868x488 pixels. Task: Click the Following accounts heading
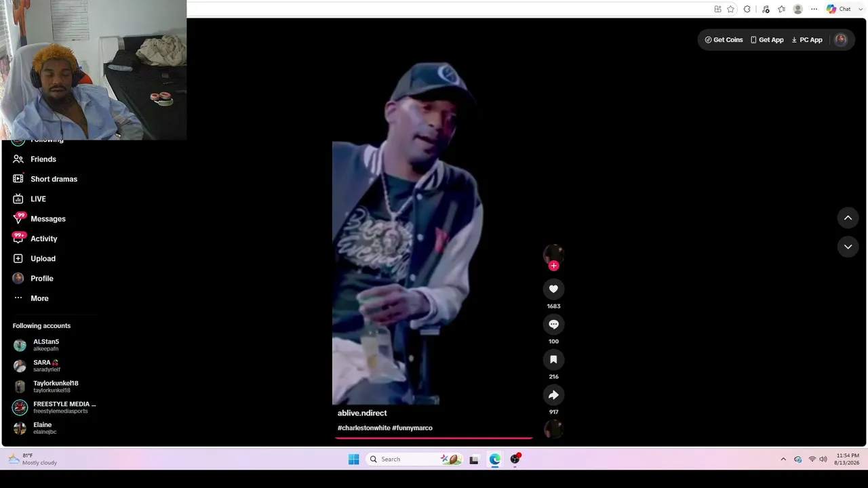pos(41,326)
